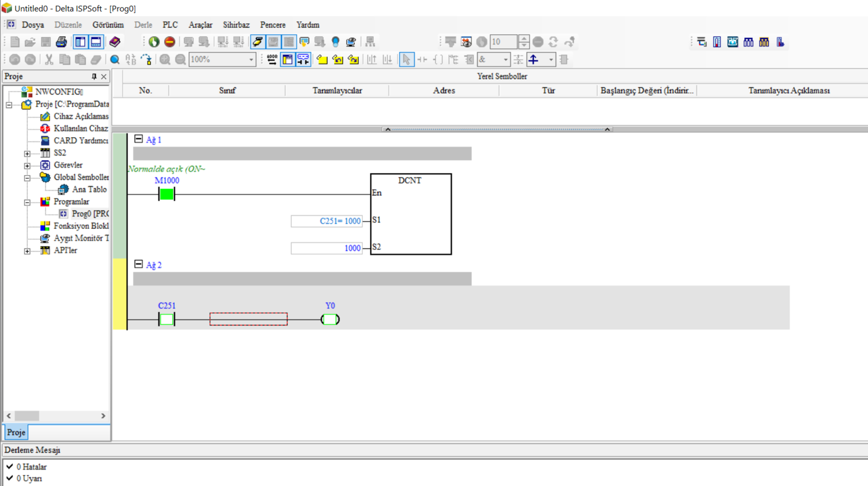Click the Go To arrow icon
868x486 pixels.
click(146, 60)
